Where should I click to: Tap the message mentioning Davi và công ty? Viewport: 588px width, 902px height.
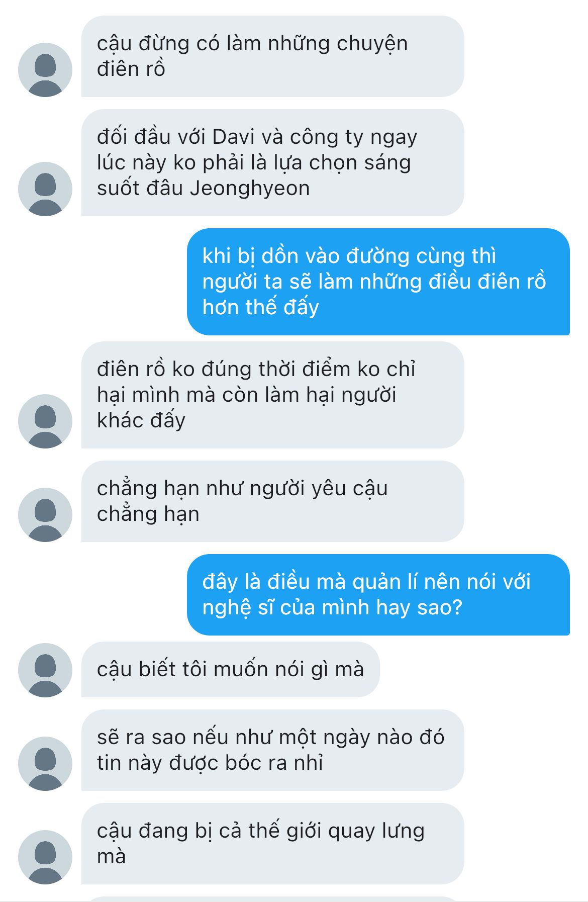point(272,162)
